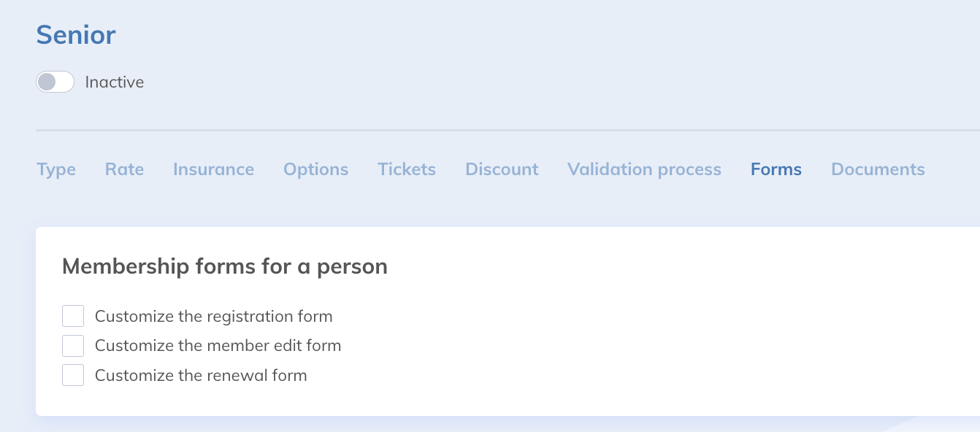Image resolution: width=980 pixels, height=432 pixels.
Task: Go to the Insurance tab
Action: [x=213, y=169]
